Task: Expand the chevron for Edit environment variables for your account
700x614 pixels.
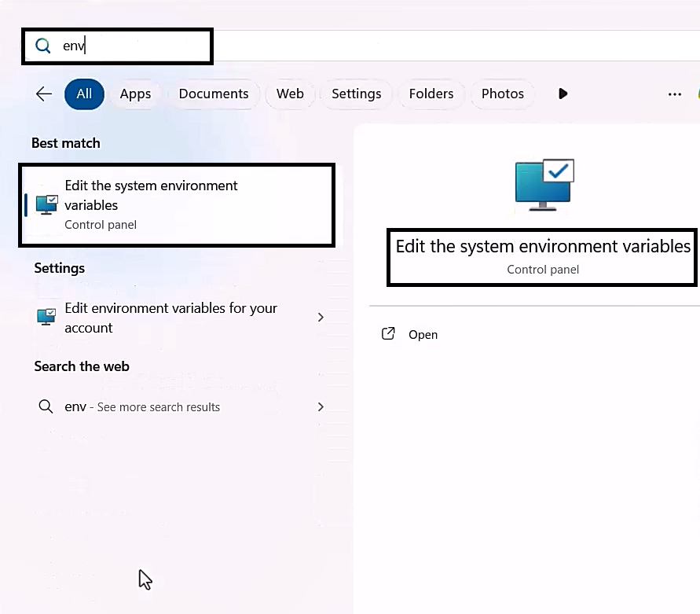Action: click(320, 318)
